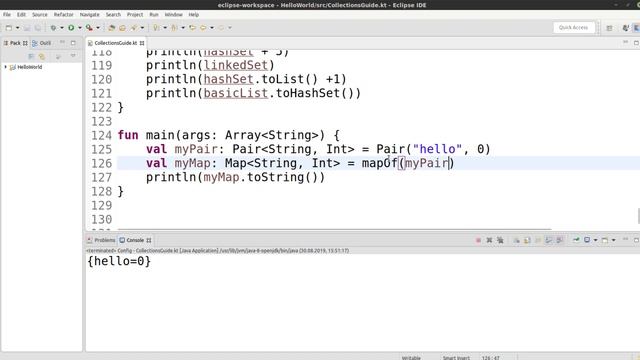Click the horizontal scrollbar of the editor
Viewport: 640px width, 360px height.
335,229
